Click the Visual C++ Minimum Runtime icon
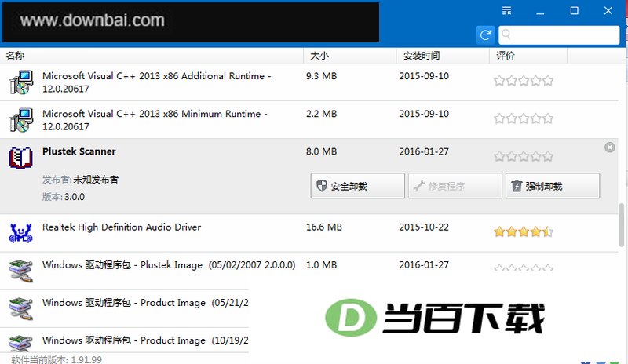 pos(21,120)
